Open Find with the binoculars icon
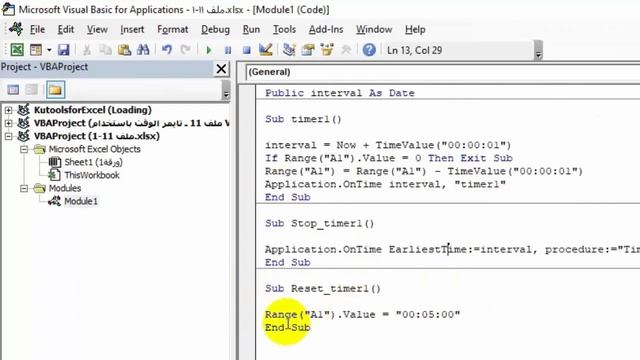The width and height of the screenshot is (640, 360). (143, 50)
